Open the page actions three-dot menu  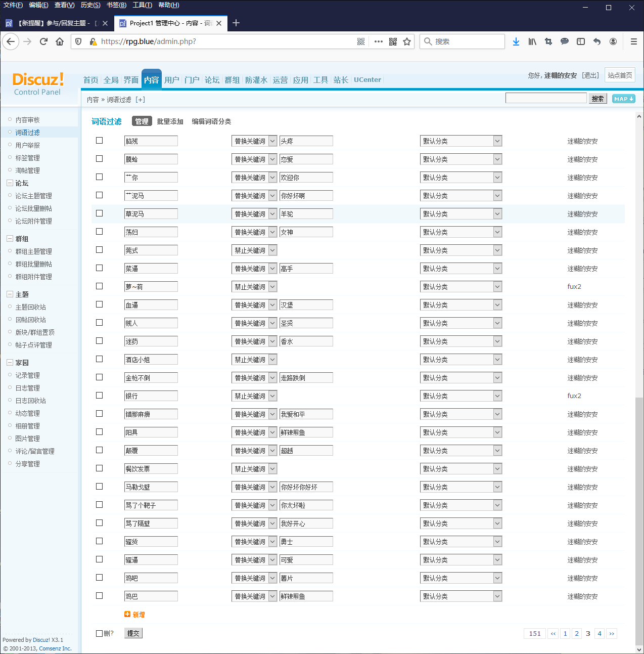pyautogui.click(x=379, y=41)
